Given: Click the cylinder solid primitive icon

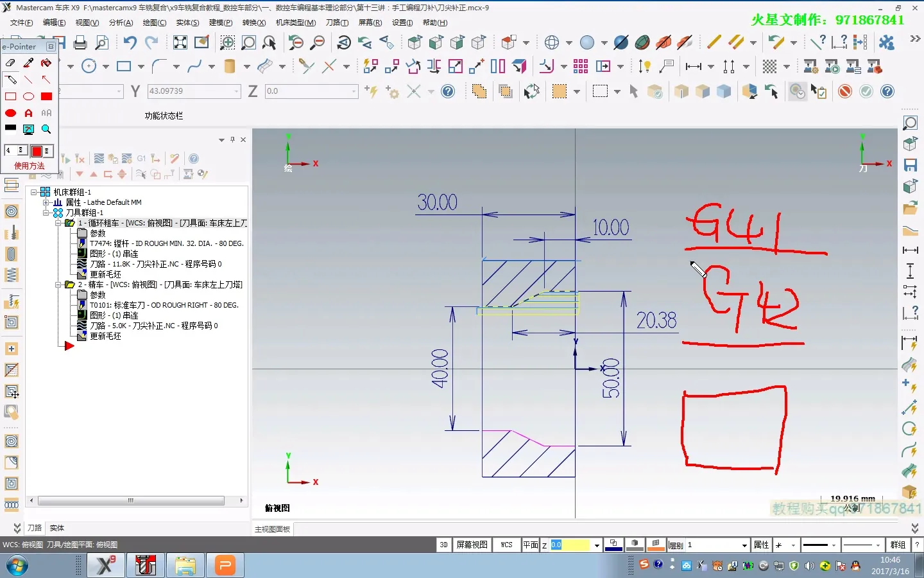Looking at the screenshot, I should (x=229, y=66).
